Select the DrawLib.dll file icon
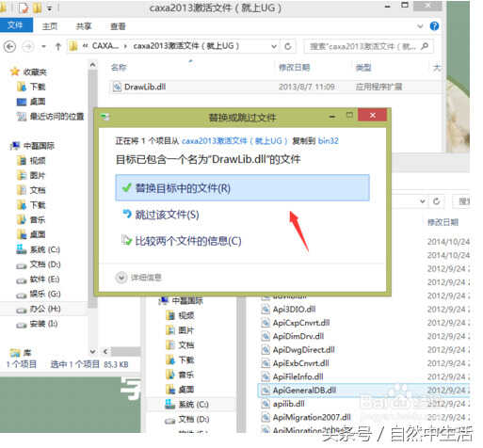 point(117,87)
